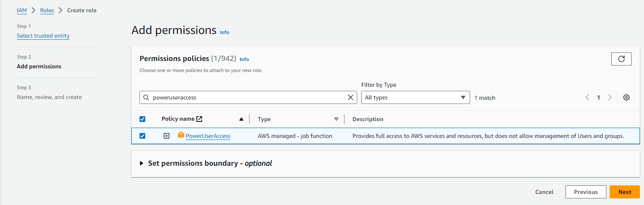Sort by Policy name ascending arrow

[241, 119]
